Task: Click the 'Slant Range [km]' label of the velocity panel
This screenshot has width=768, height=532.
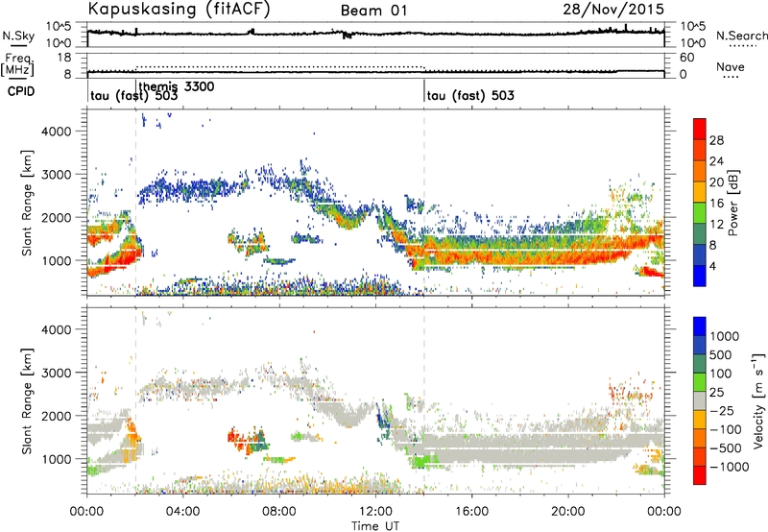Action: click(27, 400)
